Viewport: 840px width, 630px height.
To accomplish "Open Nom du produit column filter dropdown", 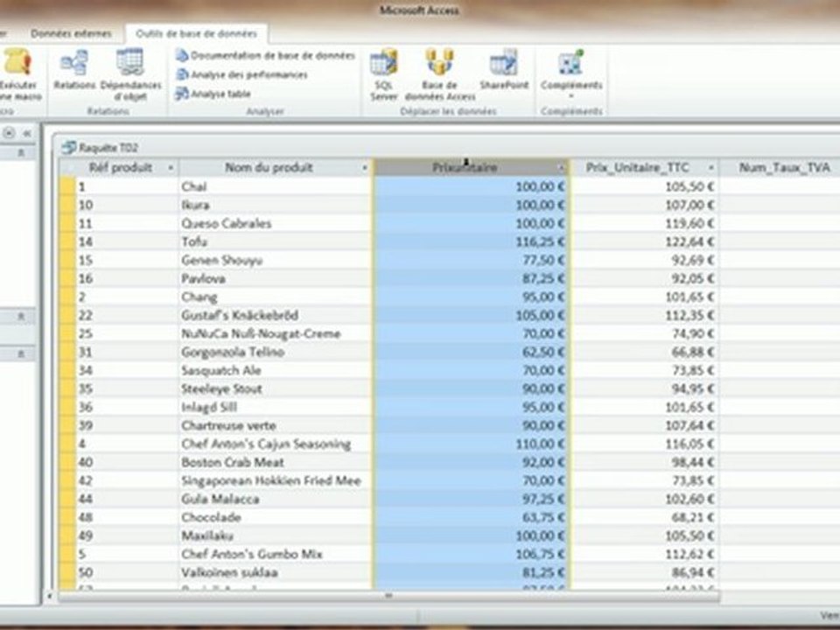I will pos(365,168).
